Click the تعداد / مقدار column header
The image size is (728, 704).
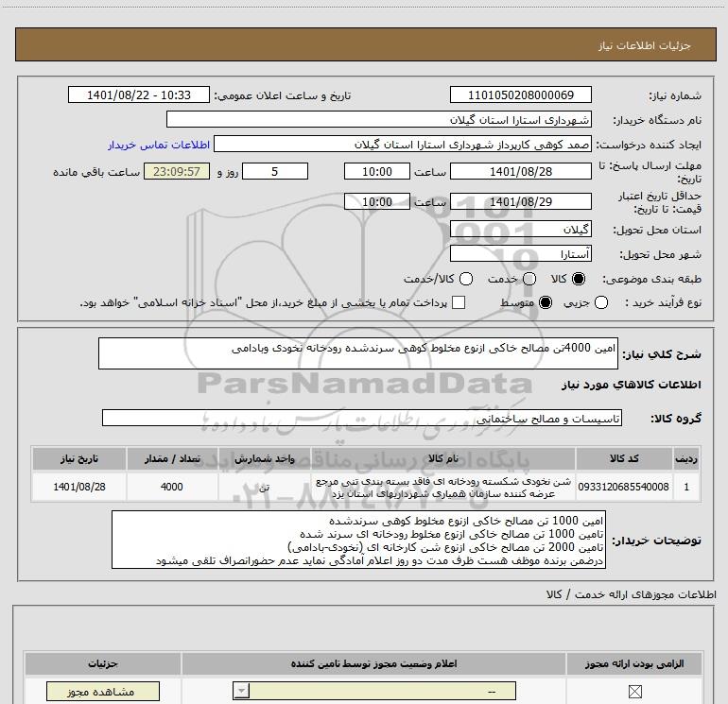[x=172, y=458]
